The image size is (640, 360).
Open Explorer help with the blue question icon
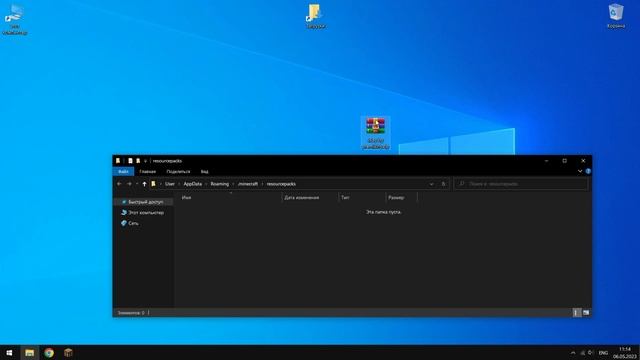(588, 171)
